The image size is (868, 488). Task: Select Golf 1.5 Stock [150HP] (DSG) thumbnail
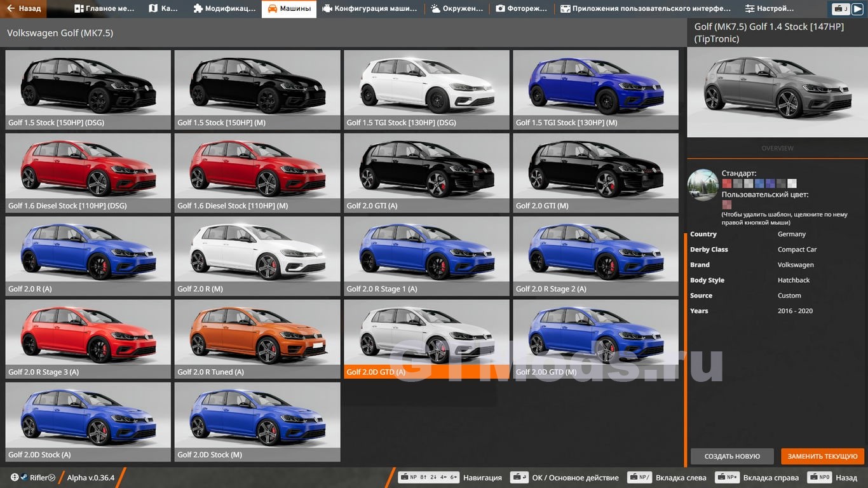(x=88, y=90)
